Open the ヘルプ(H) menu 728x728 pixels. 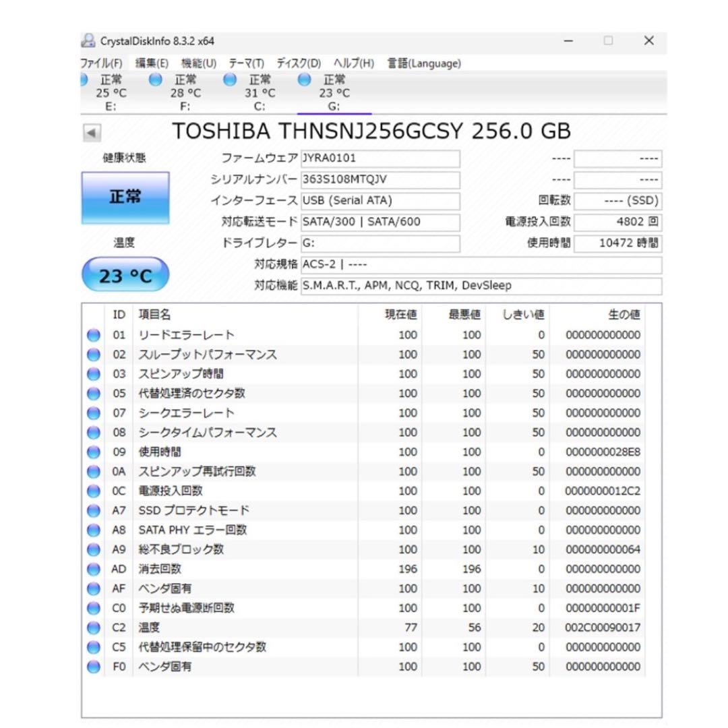[354, 63]
